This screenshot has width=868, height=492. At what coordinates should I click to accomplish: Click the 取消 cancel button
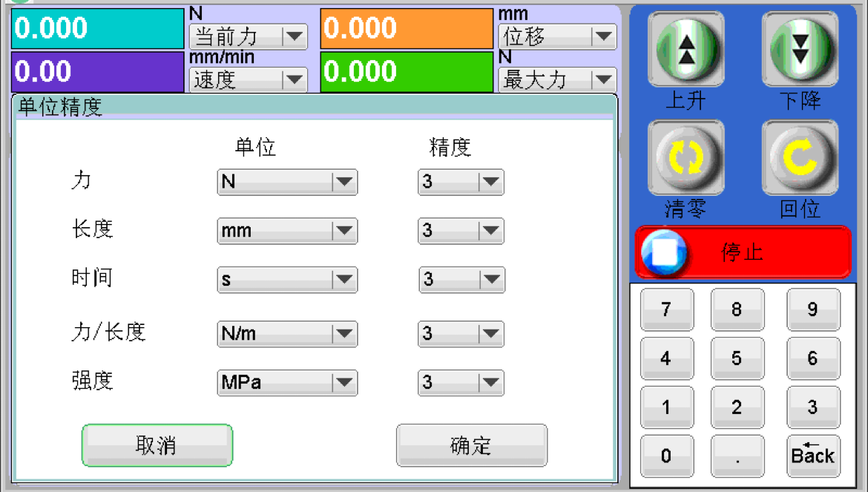click(157, 445)
